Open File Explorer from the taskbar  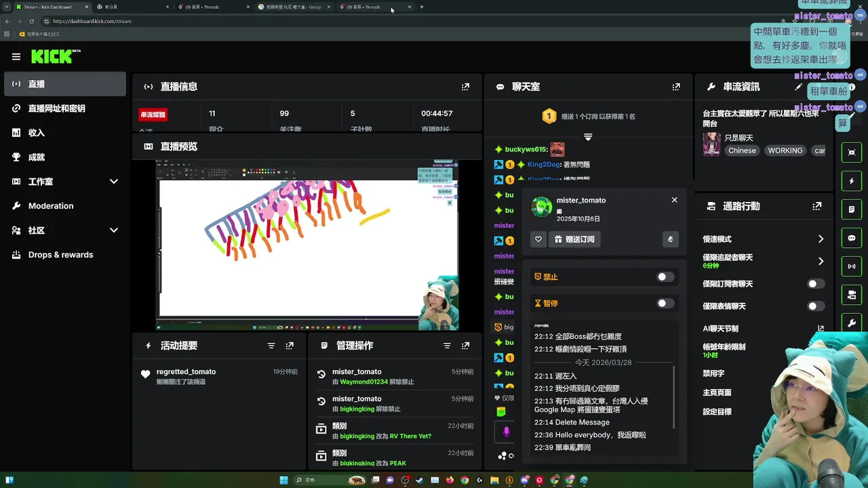pyautogui.click(x=494, y=481)
